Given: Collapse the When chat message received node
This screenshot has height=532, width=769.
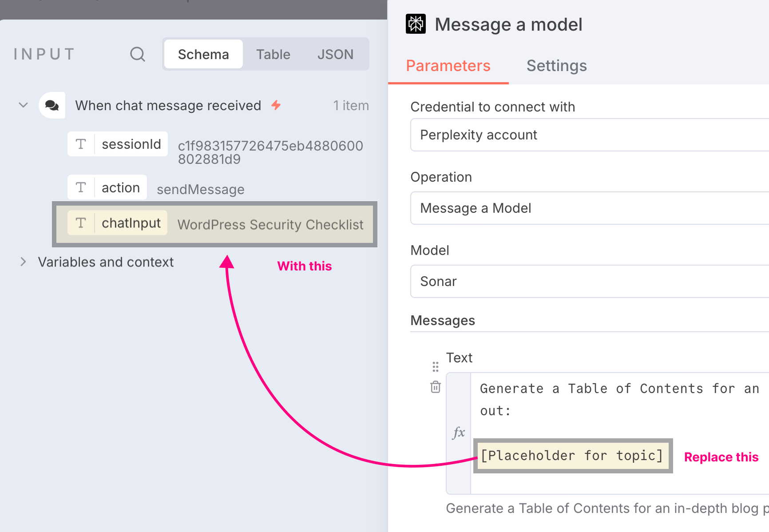Looking at the screenshot, I should click(x=24, y=105).
